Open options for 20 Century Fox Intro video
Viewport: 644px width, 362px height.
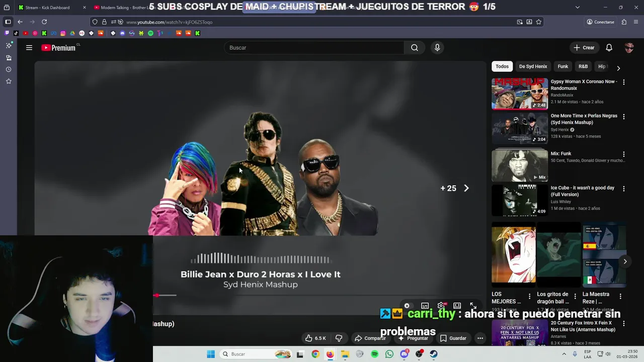point(624,323)
